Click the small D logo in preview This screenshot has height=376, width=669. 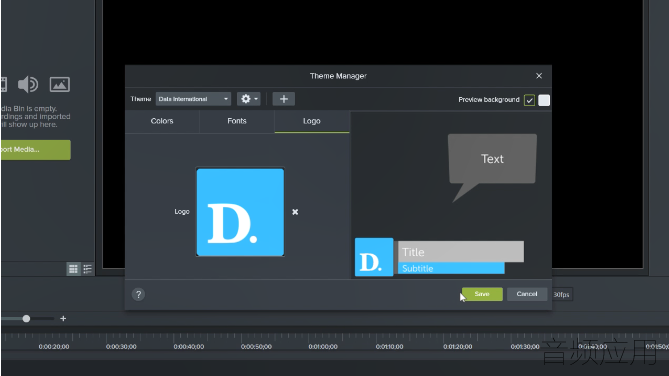coord(374,257)
